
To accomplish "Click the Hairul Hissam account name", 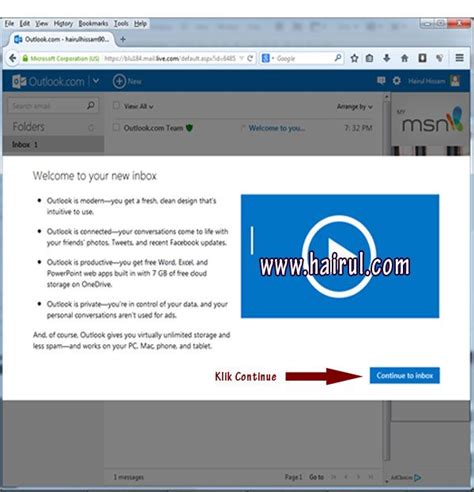I will 427,81.
